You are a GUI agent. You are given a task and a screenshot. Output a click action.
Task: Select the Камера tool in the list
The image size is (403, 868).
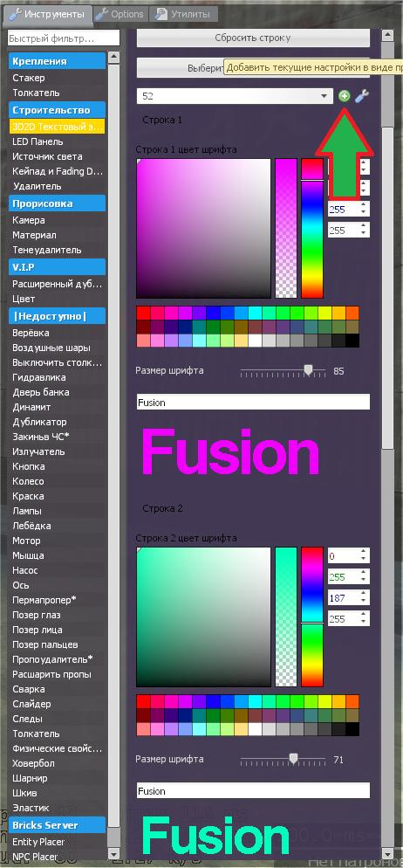pyautogui.click(x=29, y=220)
